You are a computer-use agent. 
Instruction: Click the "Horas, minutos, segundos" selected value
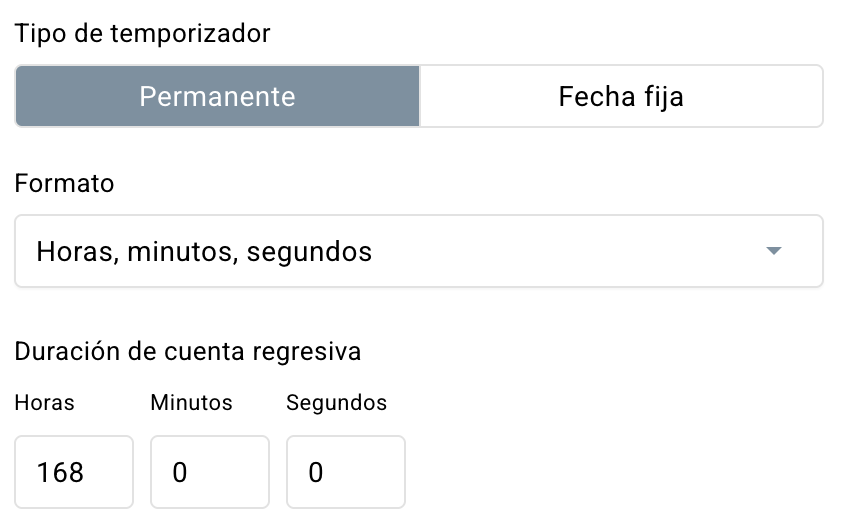(204, 251)
